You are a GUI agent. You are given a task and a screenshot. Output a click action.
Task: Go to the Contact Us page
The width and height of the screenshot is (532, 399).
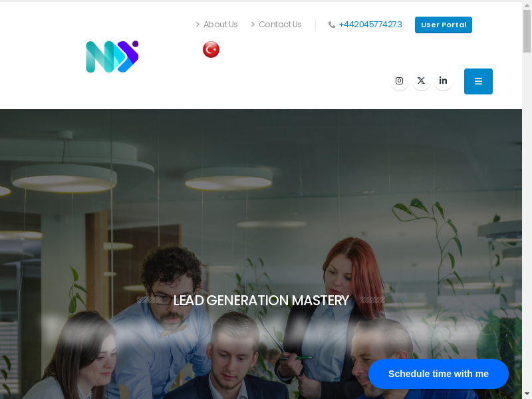(280, 25)
